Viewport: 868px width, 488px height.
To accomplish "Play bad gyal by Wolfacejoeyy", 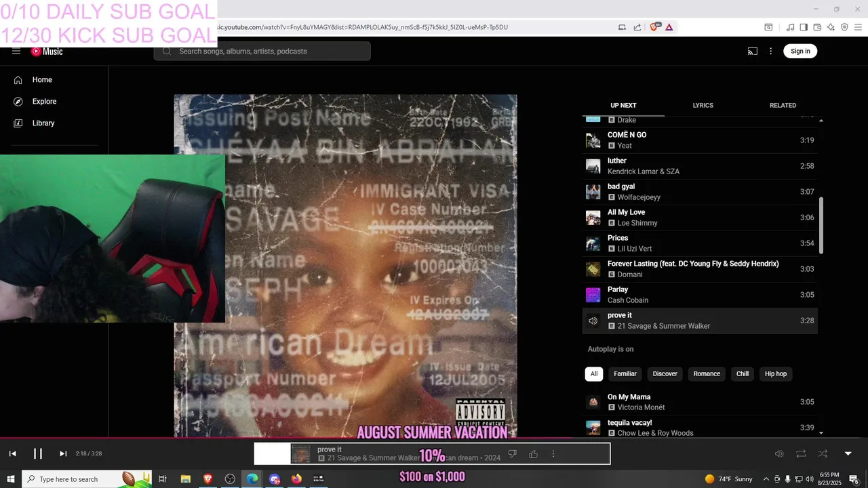I will click(700, 192).
